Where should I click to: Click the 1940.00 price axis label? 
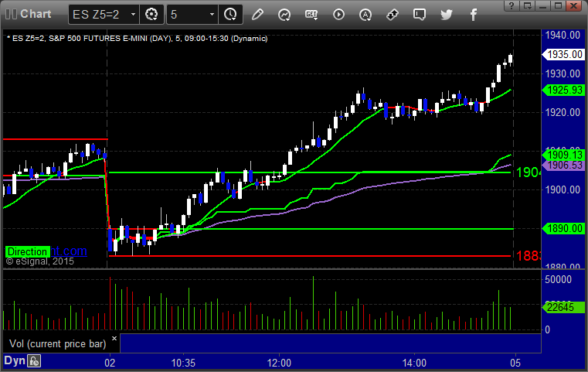563,36
